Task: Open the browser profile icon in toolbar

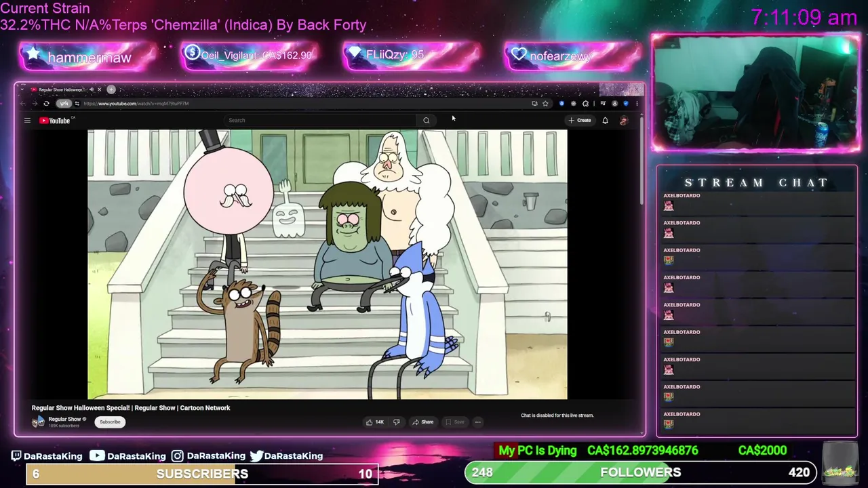Action: (614, 104)
